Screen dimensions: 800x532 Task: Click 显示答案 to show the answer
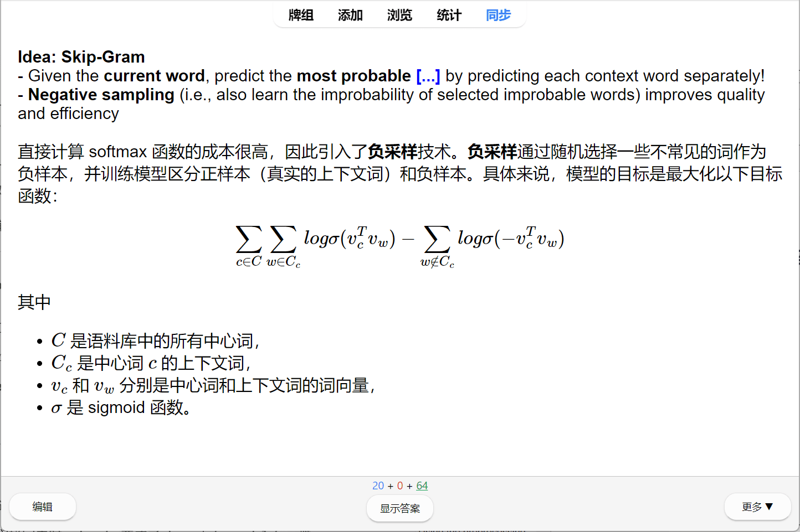[x=399, y=508]
